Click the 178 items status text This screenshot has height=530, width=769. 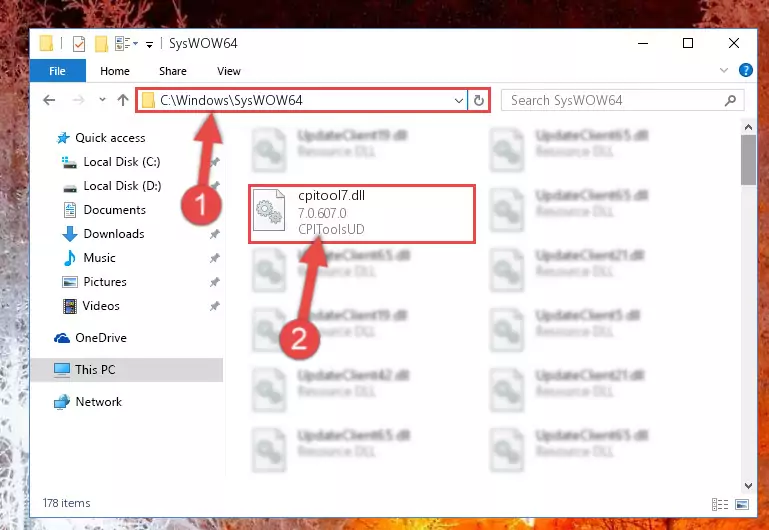tap(66, 503)
